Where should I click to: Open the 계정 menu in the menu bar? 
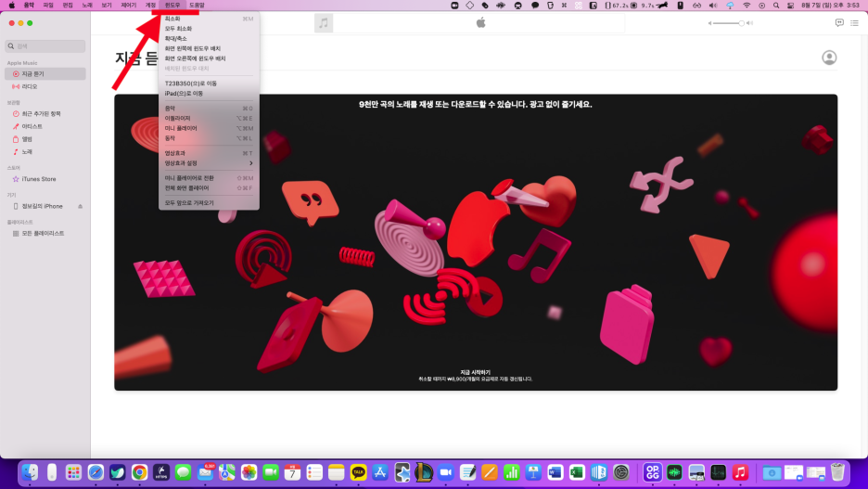pyautogui.click(x=150, y=5)
